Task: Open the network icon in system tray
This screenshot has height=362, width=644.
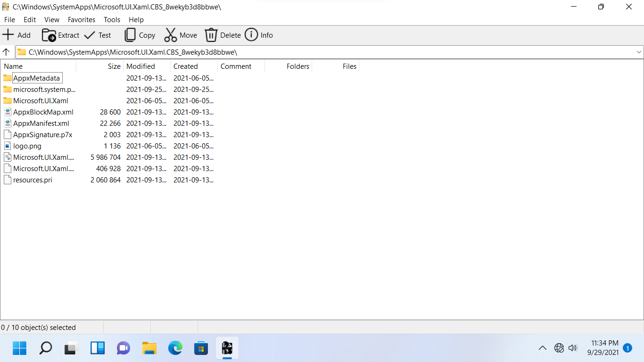Action: point(559,348)
